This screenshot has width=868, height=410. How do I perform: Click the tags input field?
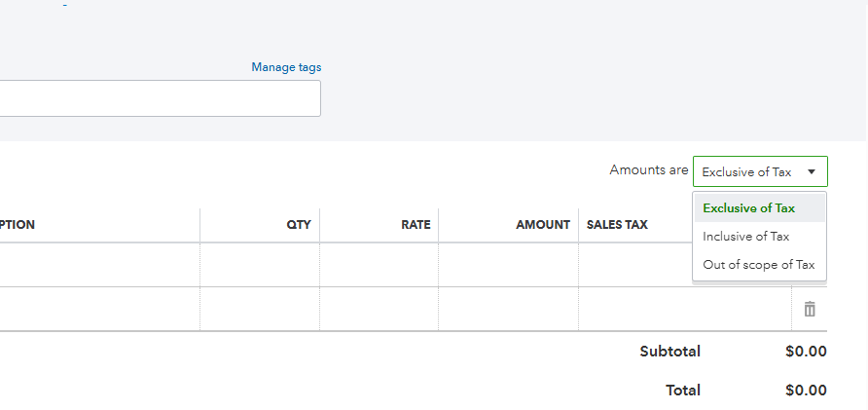point(160,98)
